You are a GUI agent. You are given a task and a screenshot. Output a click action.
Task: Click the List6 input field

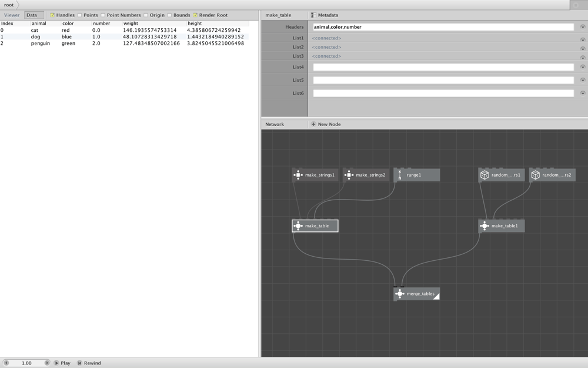(443, 93)
